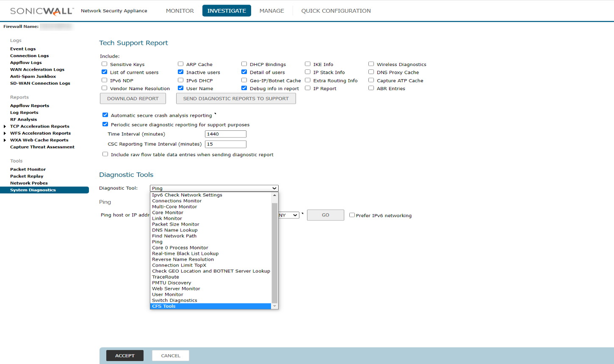614x364 pixels.
Task: Expand WXA Web Cache Reports arrow
Action: 5,140
